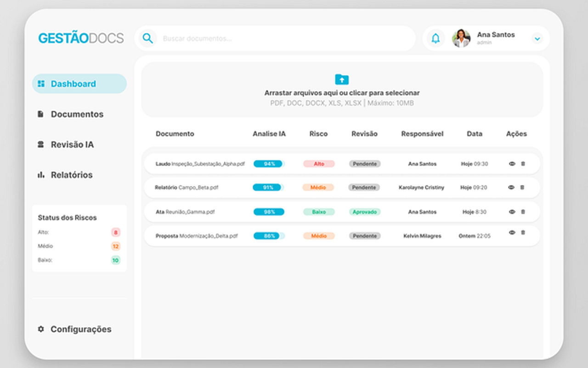The image size is (588, 368).
Task: Click the Revisão IA sidebar icon
Action: click(x=41, y=144)
